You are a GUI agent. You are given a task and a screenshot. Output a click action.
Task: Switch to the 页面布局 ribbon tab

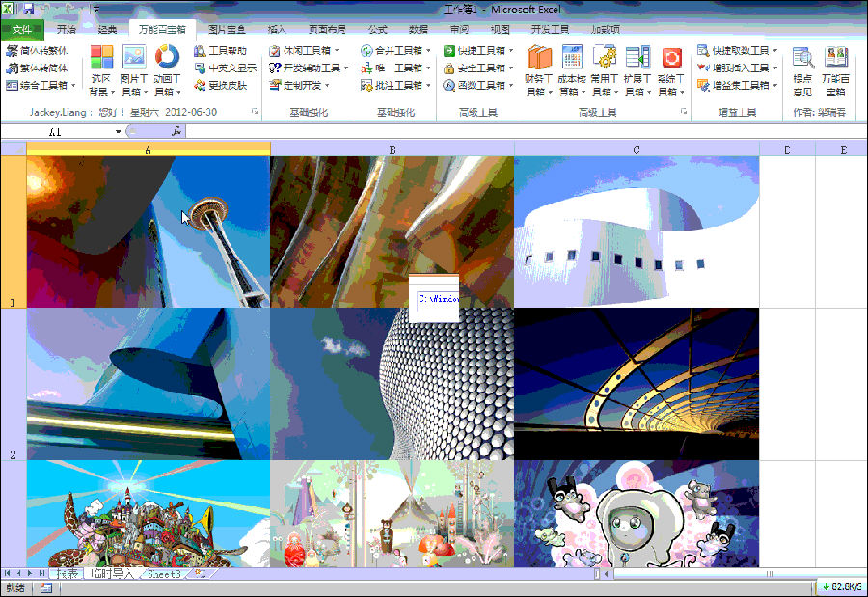tap(330, 29)
